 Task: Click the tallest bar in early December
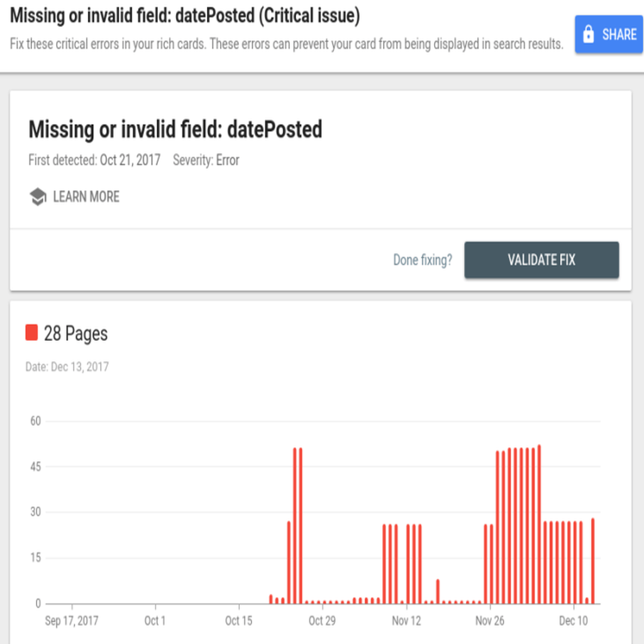(539, 525)
